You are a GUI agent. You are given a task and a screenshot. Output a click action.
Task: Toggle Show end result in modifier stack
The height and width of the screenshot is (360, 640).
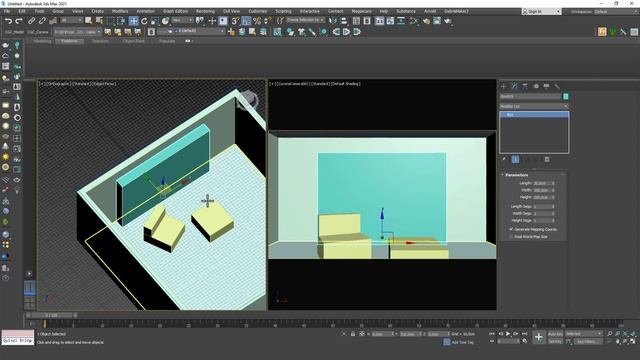(516, 160)
